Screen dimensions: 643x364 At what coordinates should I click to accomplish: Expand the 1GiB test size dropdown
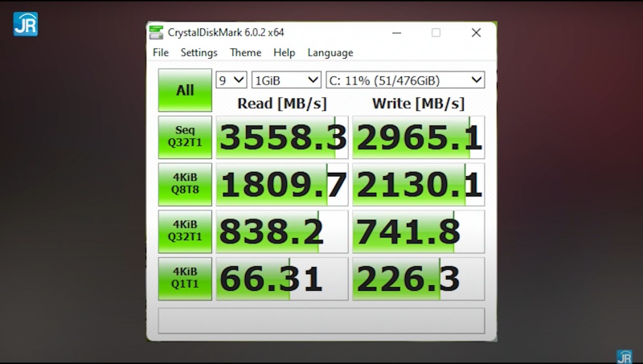coord(286,80)
